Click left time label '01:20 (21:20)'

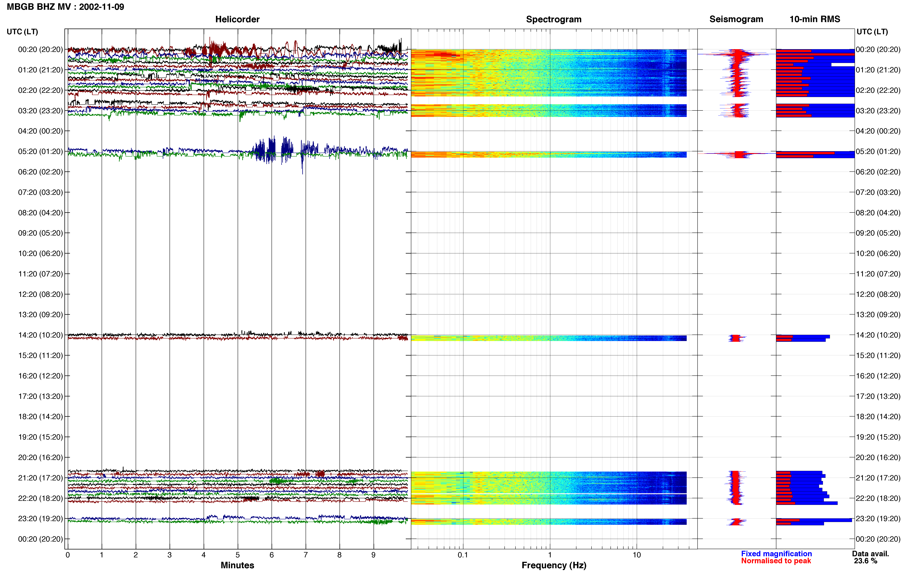coord(41,70)
